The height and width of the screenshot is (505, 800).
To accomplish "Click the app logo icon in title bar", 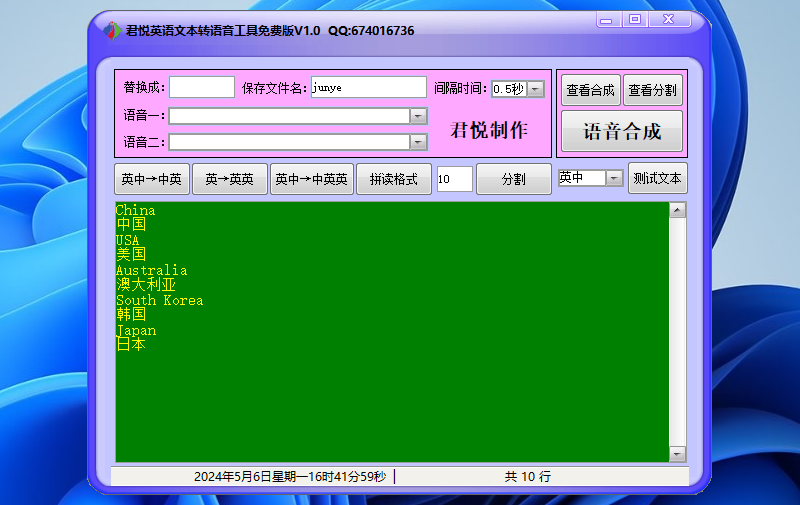I will [x=112, y=31].
